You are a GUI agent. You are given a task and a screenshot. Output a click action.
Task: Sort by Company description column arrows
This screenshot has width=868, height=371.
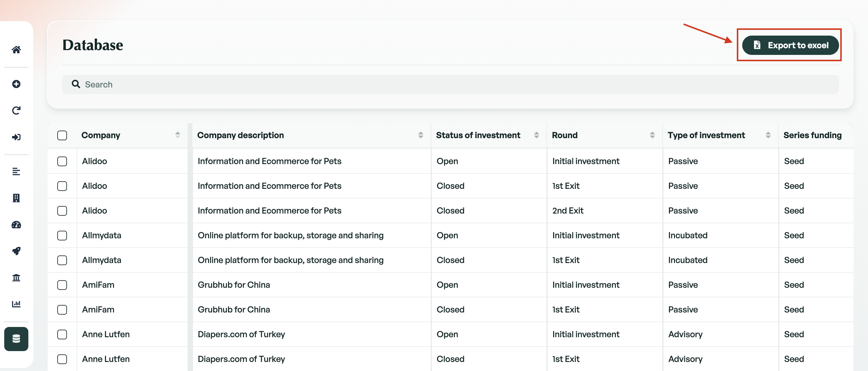coord(420,135)
